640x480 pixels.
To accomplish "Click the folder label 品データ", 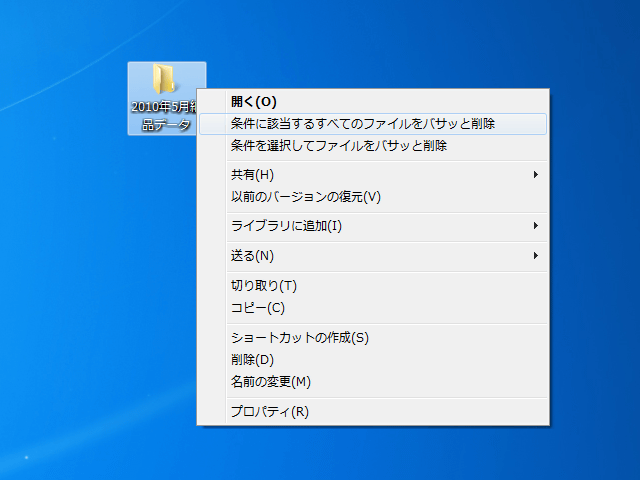I will click(x=167, y=124).
